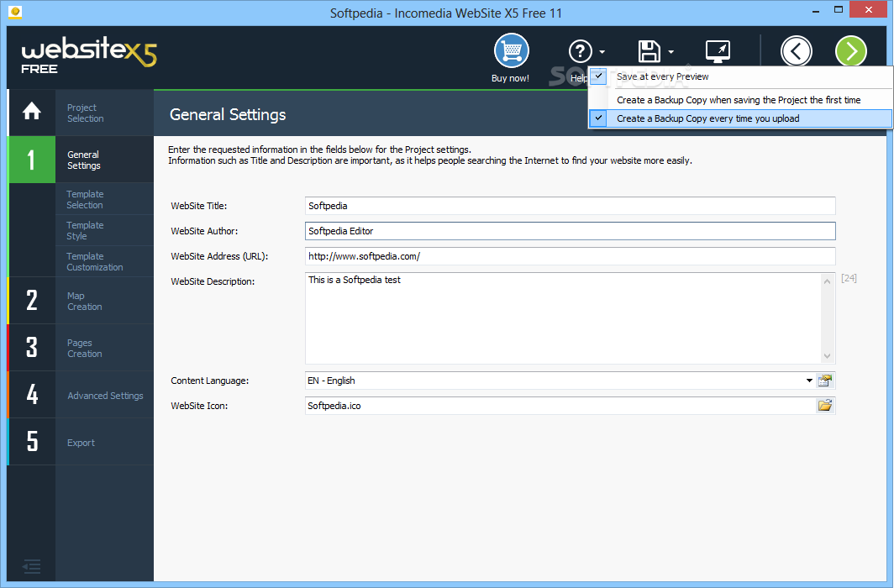Screen dimensions: 894x588
Task: Click description scrollbar down arrow
Action: pyautogui.click(x=828, y=356)
